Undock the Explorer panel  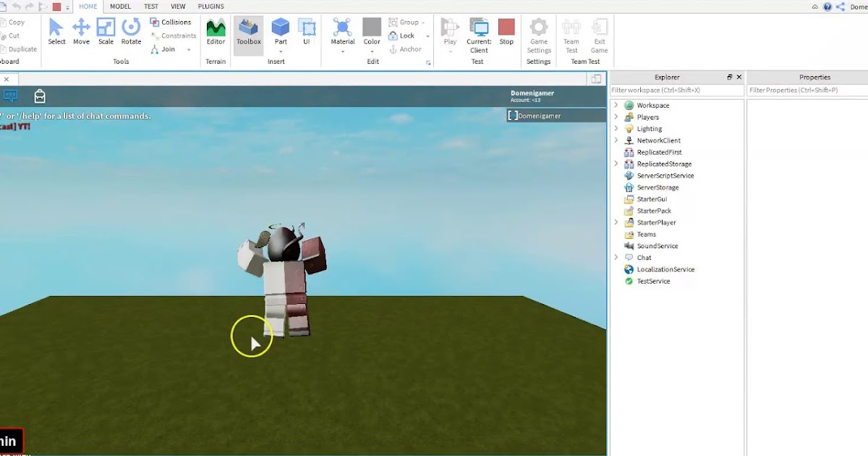pyautogui.click(x=729, y=77)
